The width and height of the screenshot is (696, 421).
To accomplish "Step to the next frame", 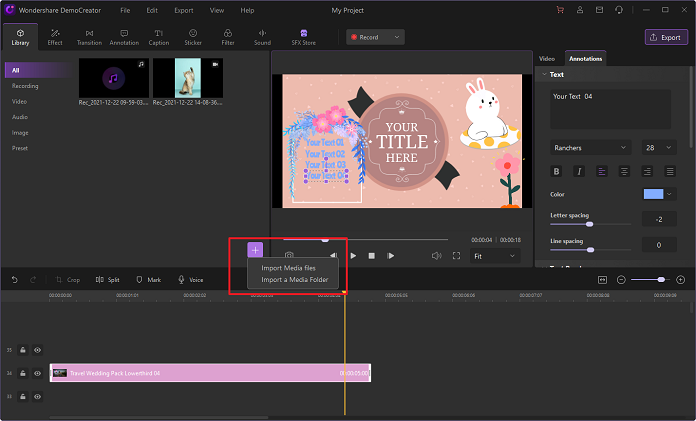I will point(391,256).
